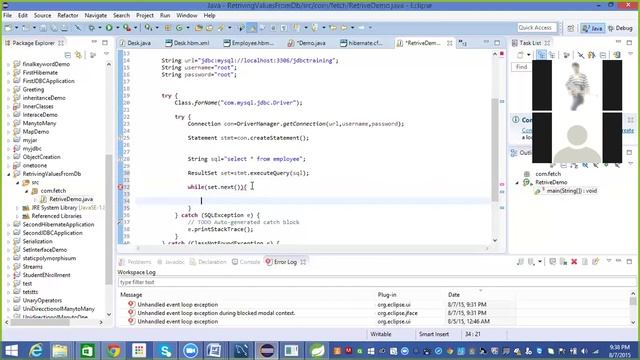Click the red Delete Log icon in Error Log
The image size is (640, 360).
[x=574, y=261]
